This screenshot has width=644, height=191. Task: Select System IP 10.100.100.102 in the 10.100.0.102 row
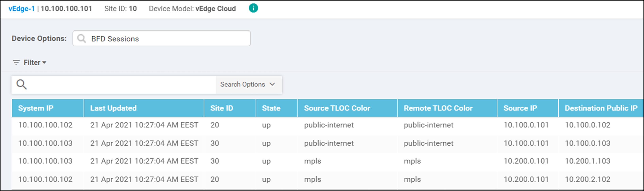[45, 125]
